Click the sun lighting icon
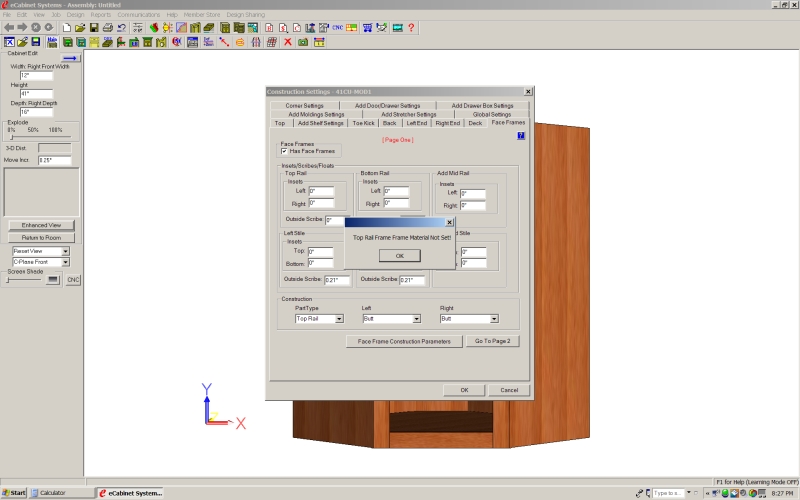 [x=167, y=28]
